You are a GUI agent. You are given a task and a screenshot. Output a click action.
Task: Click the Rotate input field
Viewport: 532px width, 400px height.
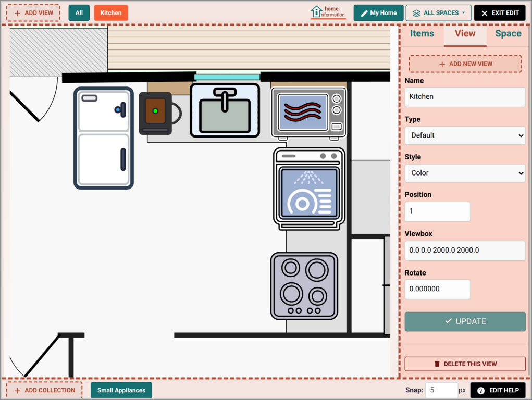tap(437, 289)
